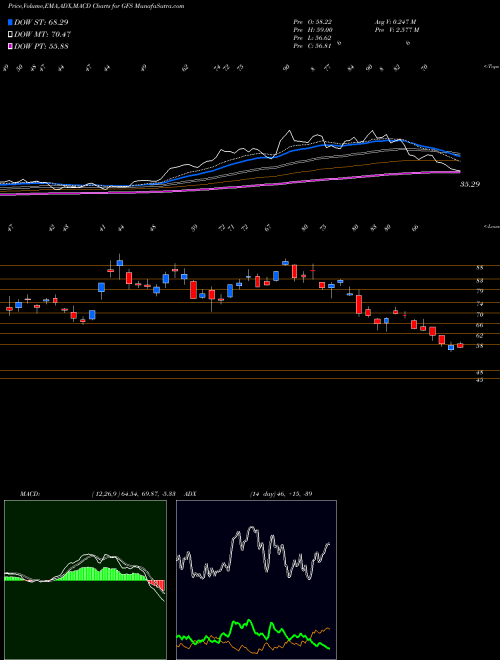Screen dimensions: 500x660
Task: Click the price axis label 66
Action: (x=479, y=325)
